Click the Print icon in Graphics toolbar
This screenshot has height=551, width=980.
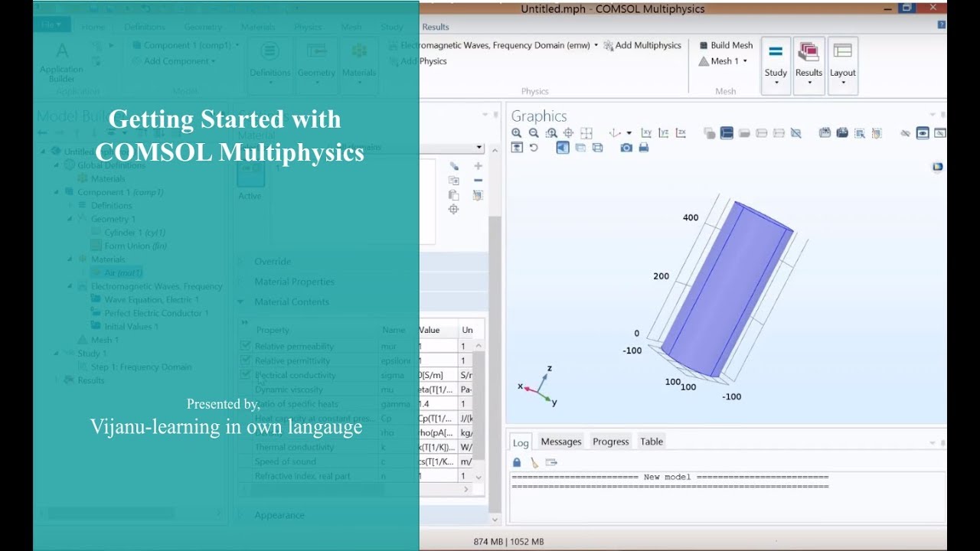(x=644, y=148)
